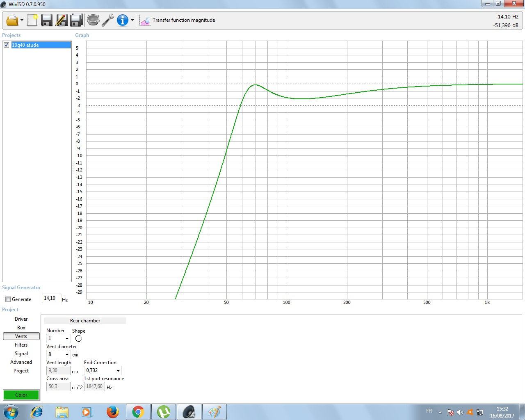Open the graph type chart icon
525x420 pixels.
(145, 21)
